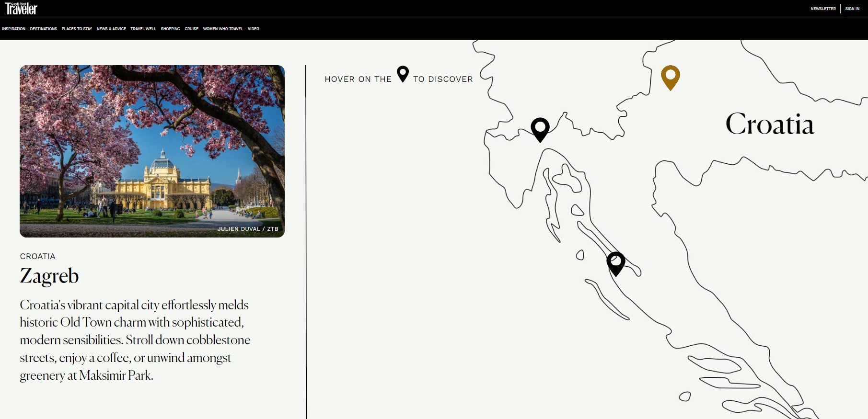Open the Cruise section

[191, 29]
